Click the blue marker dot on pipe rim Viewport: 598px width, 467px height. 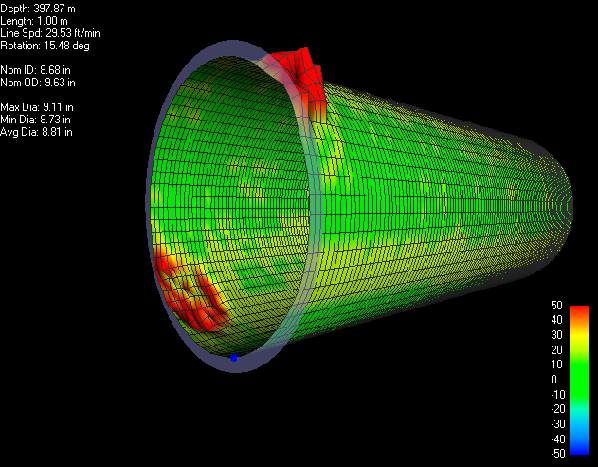pos(234,358)
